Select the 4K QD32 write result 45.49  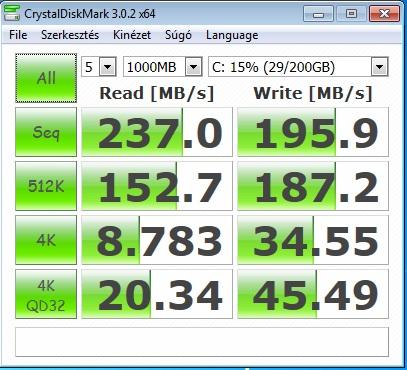[313, 294]
